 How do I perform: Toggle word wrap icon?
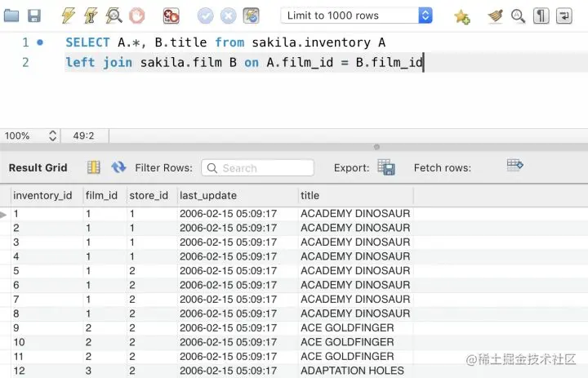coord(564,16)
